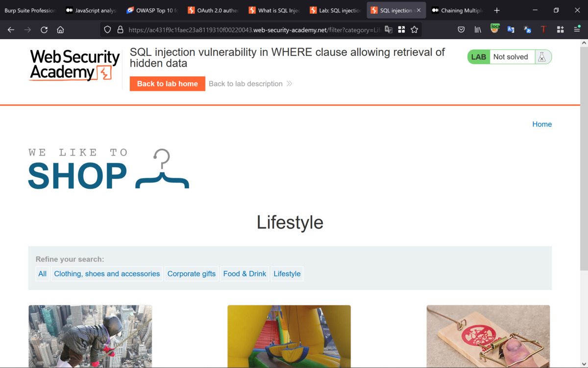Viewport: 588px width, 368px height.
Task: Close the SQL injection tab
Action: tap(418, 10)
